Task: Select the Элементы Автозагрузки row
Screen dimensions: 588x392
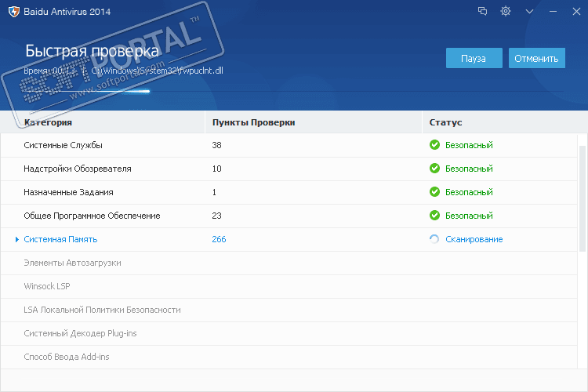Action: coord(289,263)
